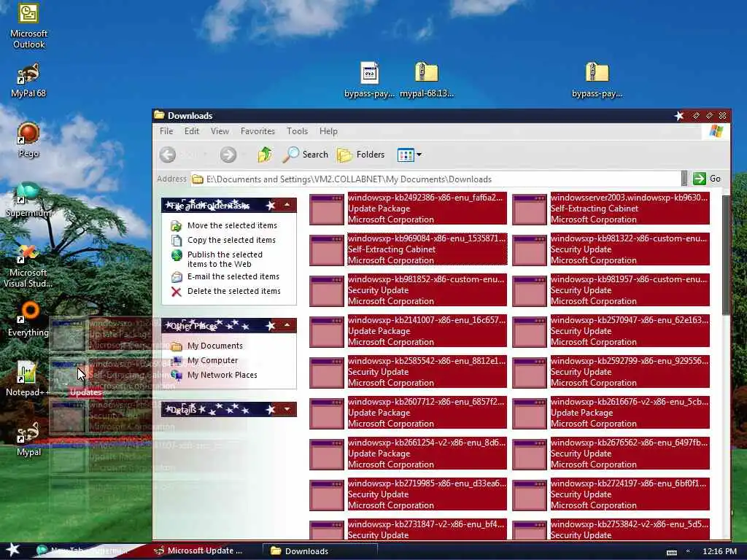Open the Views dropdown button
747x560 pixels.
pos(409,155)
